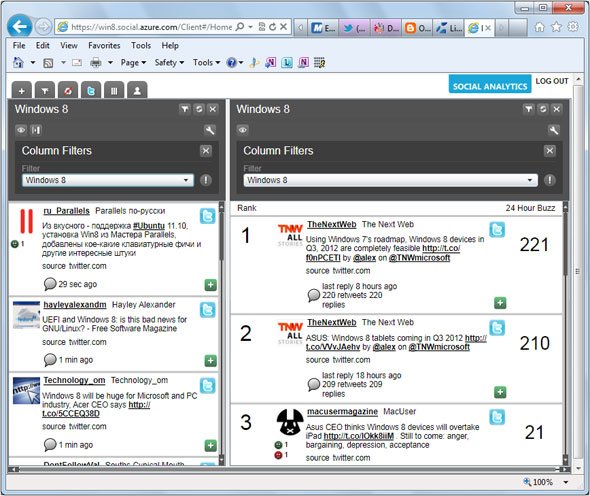Expand the Home button dropdown arrow

(x=33, y=62)
